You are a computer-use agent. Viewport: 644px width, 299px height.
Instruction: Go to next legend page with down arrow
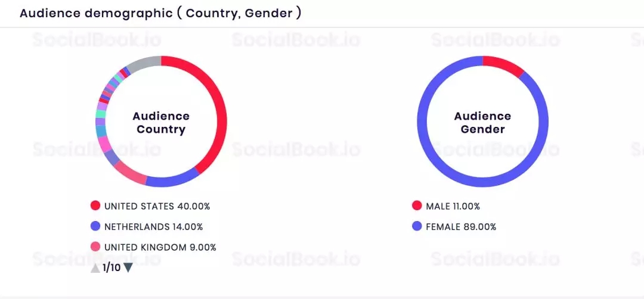(x=128, y=267)
